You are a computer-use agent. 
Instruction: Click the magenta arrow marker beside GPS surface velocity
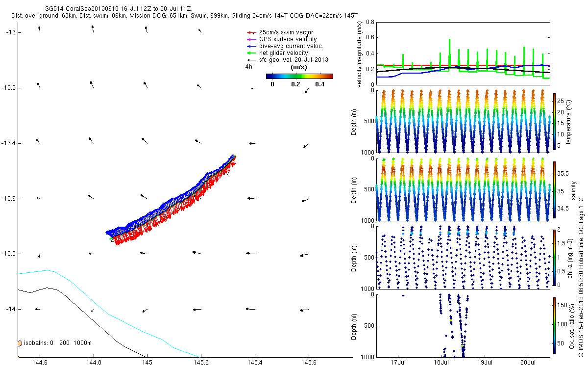[251, 39]
